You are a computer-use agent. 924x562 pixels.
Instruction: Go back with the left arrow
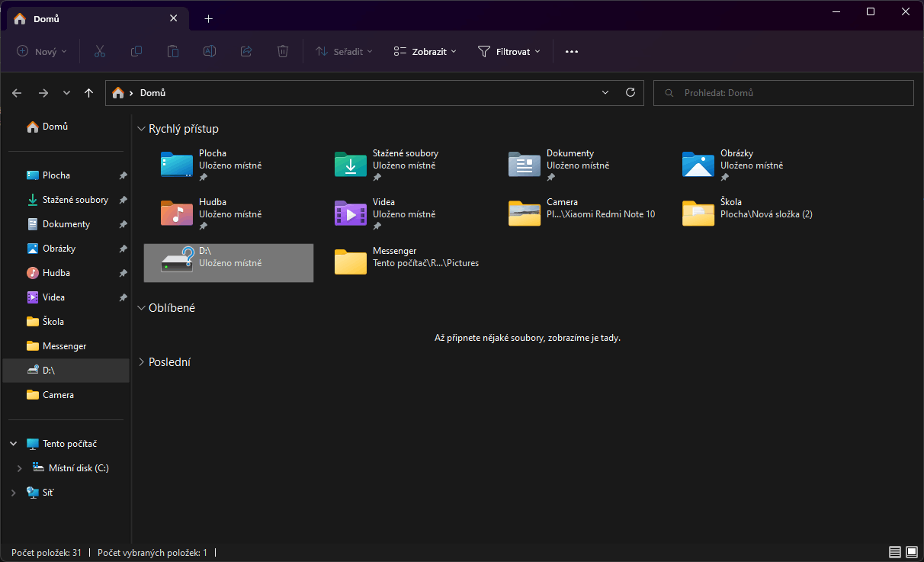point(17,93)
